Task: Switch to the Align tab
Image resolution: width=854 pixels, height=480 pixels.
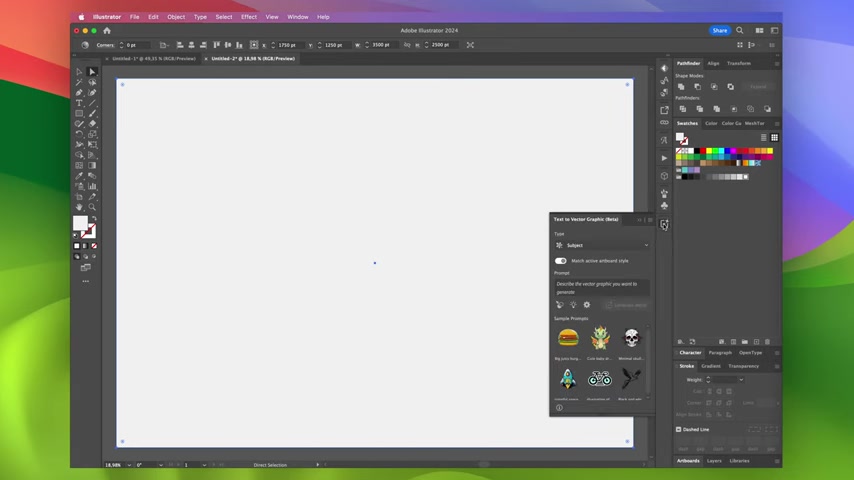Action: coord(713,64)
